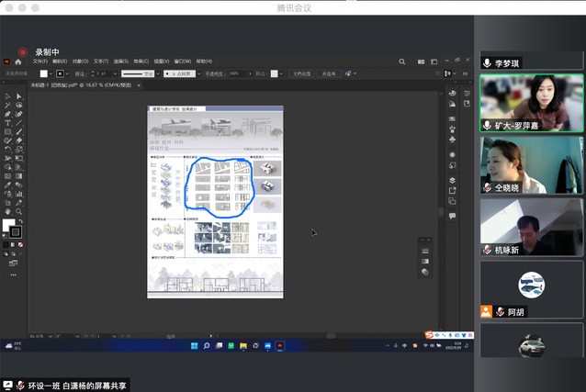Select the Direct Selection tool

tap(18, 96)
